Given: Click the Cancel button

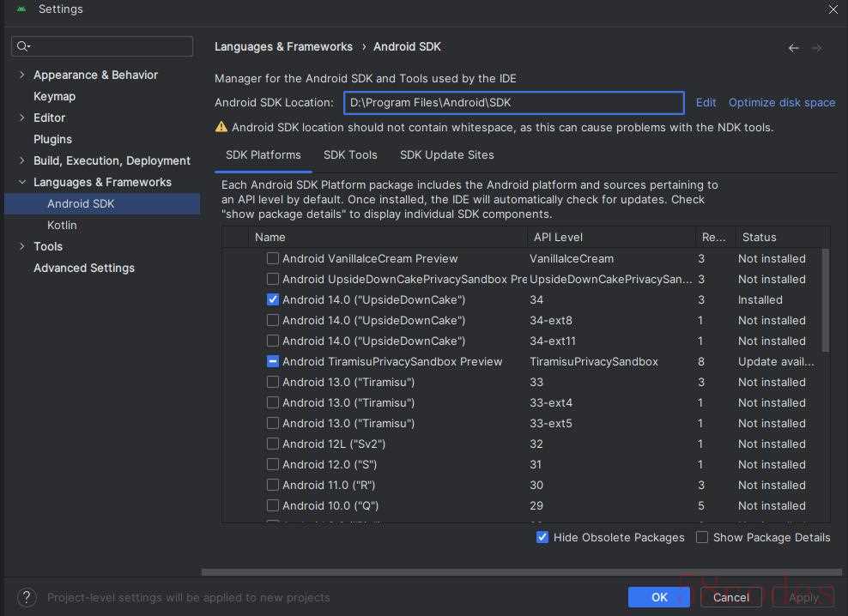Looking at the screenshot, I should point(730,597).
